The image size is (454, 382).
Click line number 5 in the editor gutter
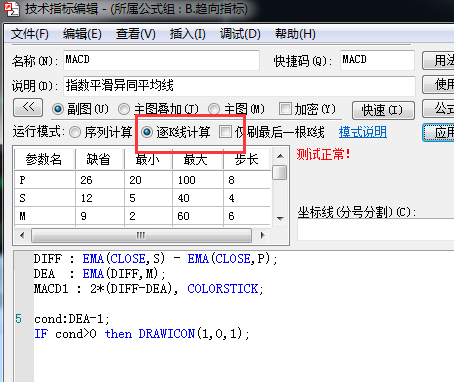19,319
